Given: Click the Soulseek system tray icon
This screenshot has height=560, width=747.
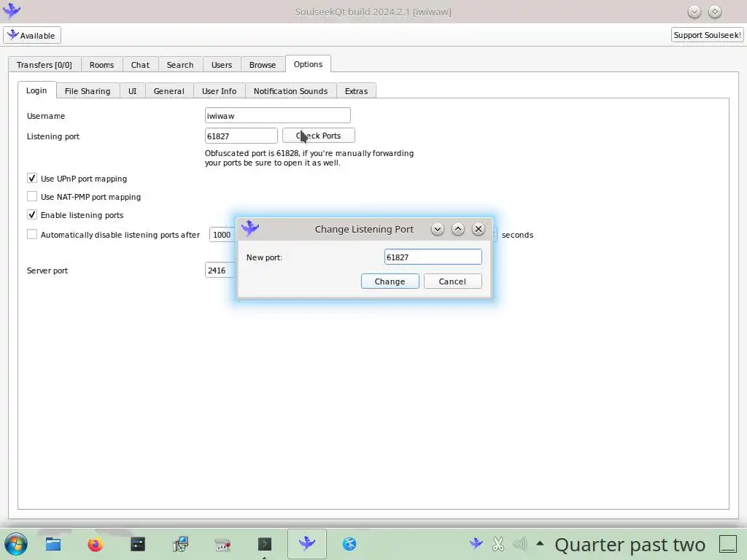Looking at the screenshot, I should [x=476, y=543].
